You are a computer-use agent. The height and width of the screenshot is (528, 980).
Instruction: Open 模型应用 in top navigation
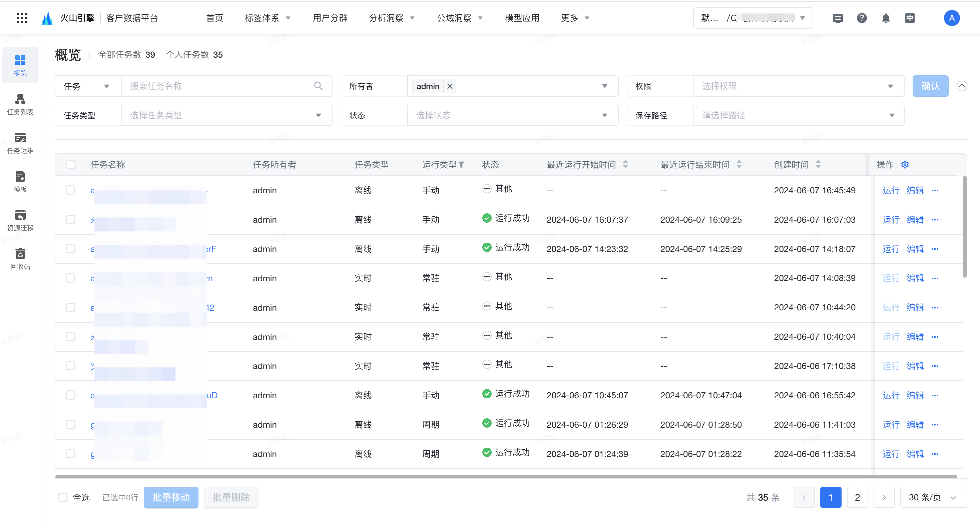coord(522,18)
